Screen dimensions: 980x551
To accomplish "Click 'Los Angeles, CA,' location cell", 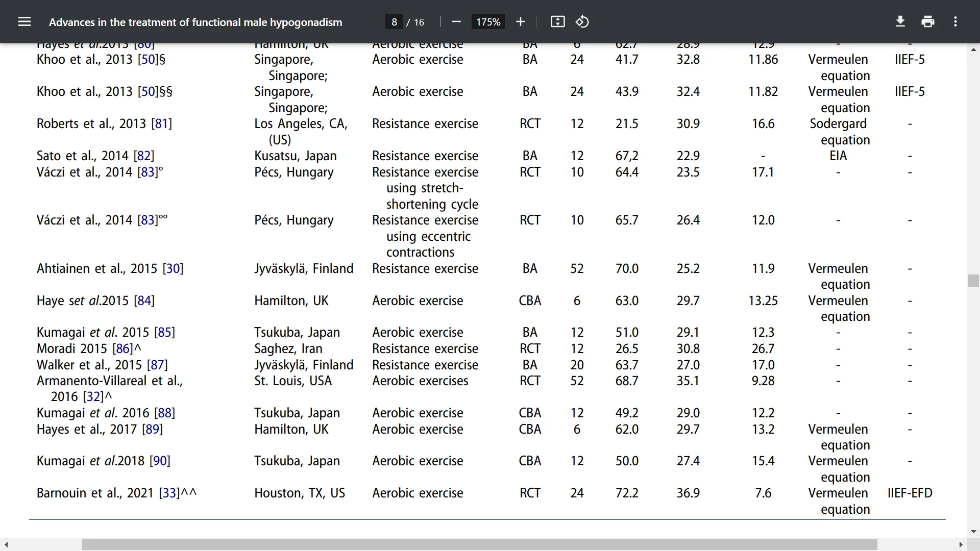I will click(x=301, y=124).
